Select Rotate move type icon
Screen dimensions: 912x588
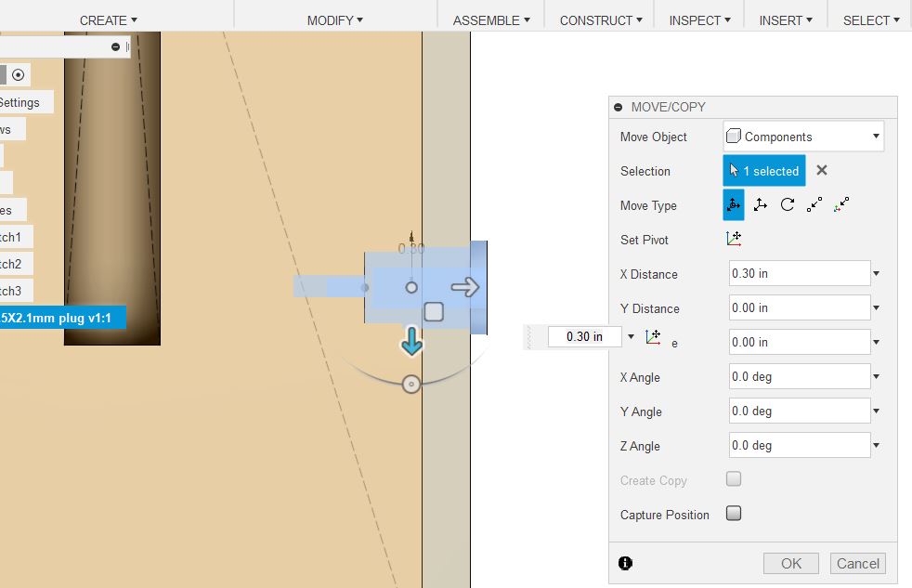[x=788, y=204]
